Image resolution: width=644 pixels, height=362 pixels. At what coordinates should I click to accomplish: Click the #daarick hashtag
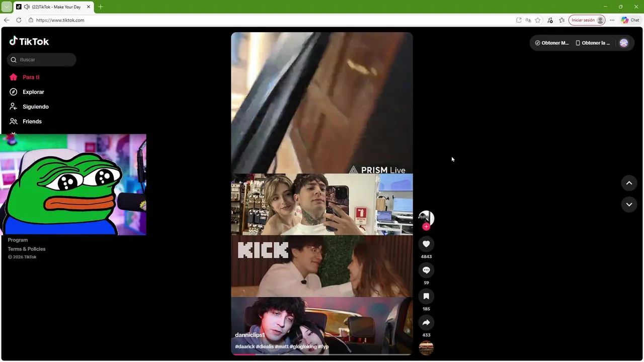pyautogui.click(x=245, y=346)
